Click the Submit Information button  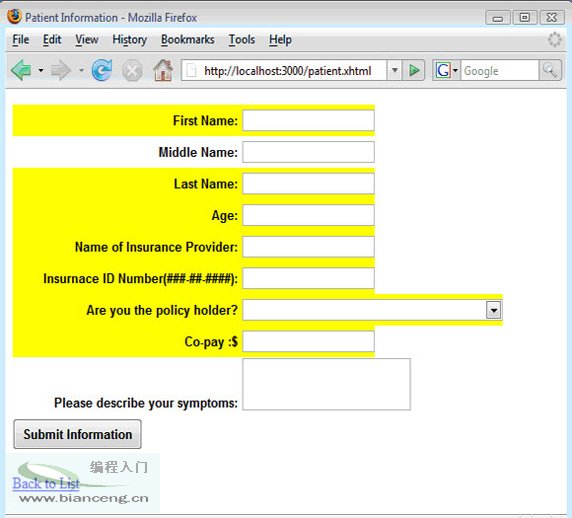tap(77, 434)
